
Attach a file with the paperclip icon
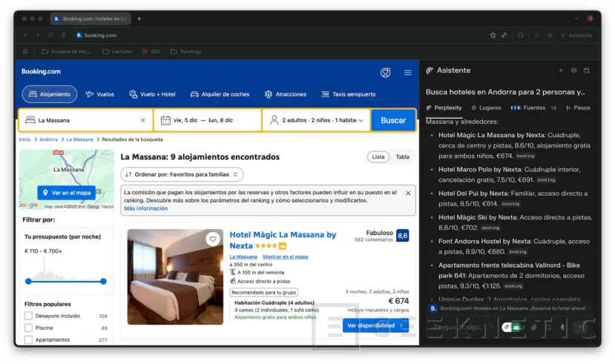pos(534,327)
